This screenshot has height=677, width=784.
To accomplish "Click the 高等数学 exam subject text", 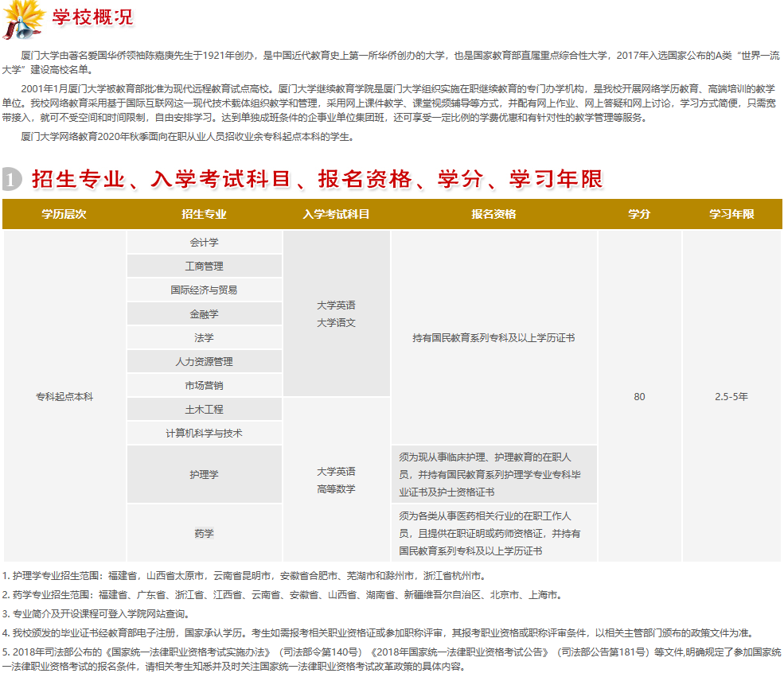I will (x=336, y=489).
